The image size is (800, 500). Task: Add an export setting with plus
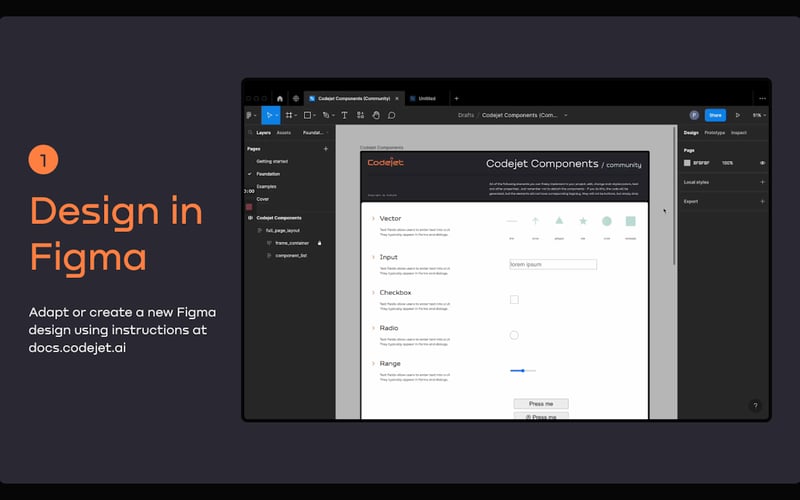[x=762, y=202]
